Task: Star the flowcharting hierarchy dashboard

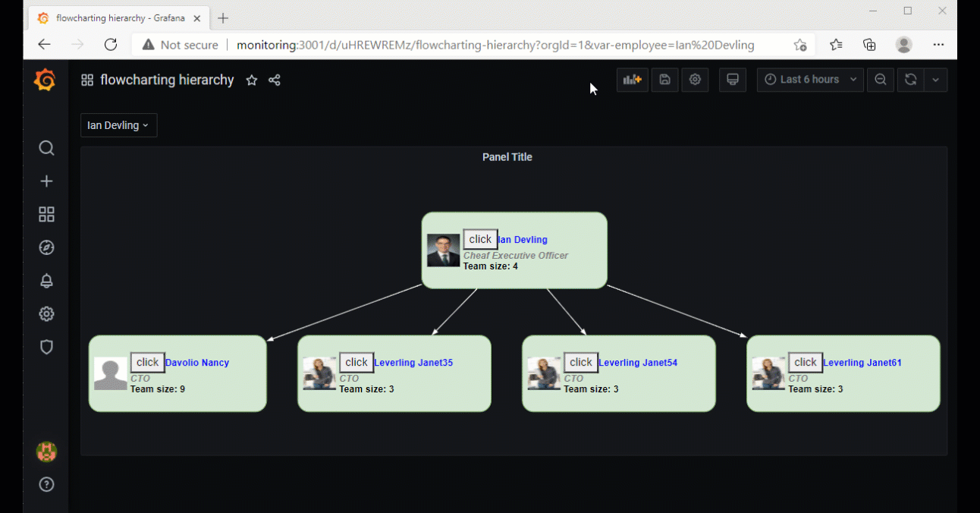Action: point(251,80)
